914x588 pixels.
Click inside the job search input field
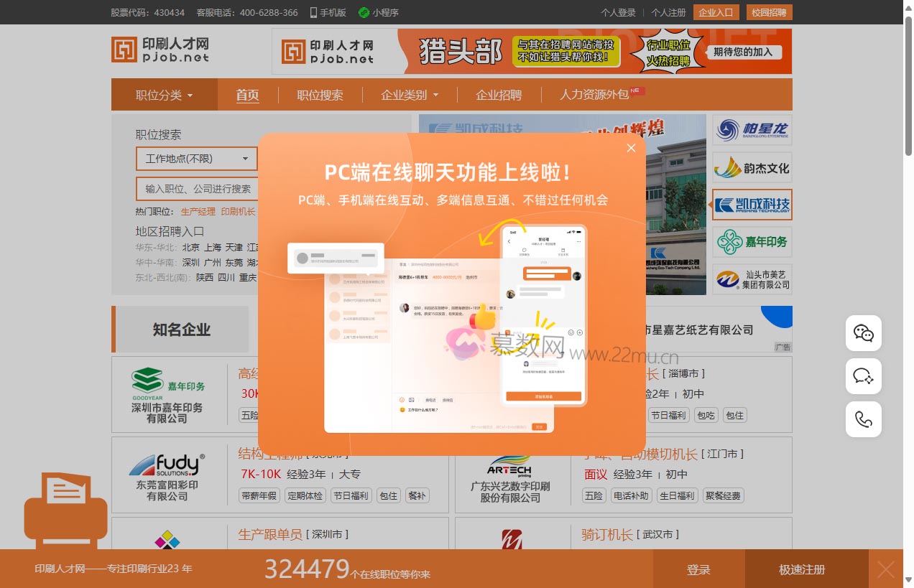click(x=196, y=188)
